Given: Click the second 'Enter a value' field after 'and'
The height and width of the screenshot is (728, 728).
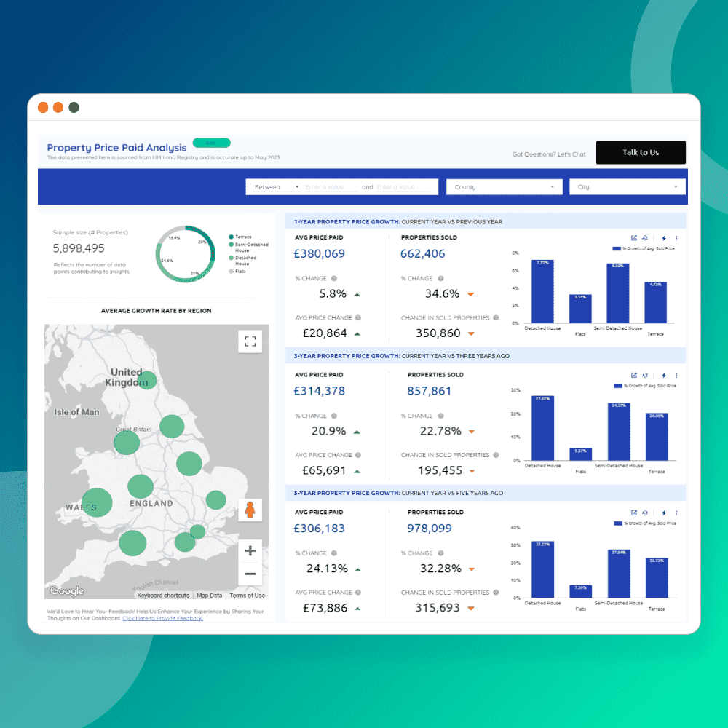Looking at the screenshot, I should (403, 187).
